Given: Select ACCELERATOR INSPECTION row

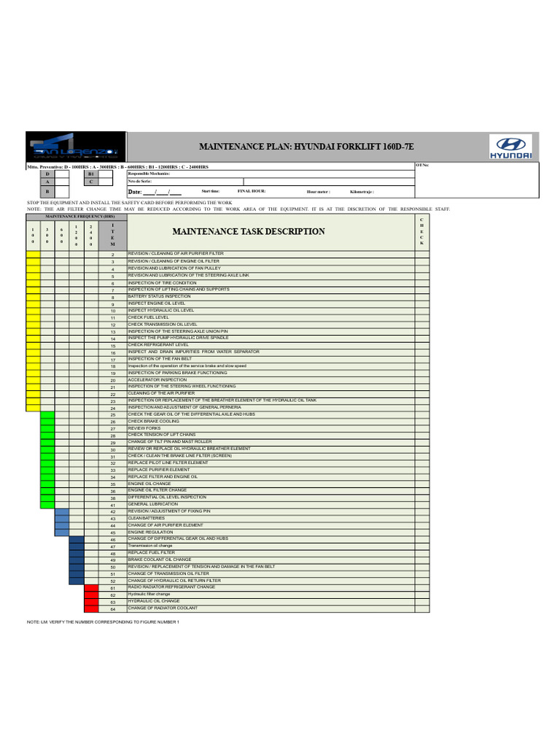Looking at the screenshot, I should (x=271, y=379).
